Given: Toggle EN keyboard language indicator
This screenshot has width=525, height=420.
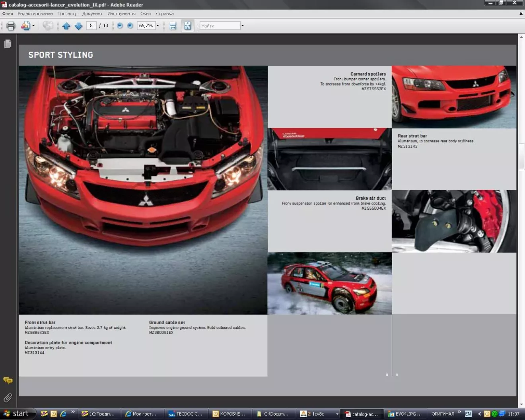Looking at the screenshot, I should [x=468, y=414].
